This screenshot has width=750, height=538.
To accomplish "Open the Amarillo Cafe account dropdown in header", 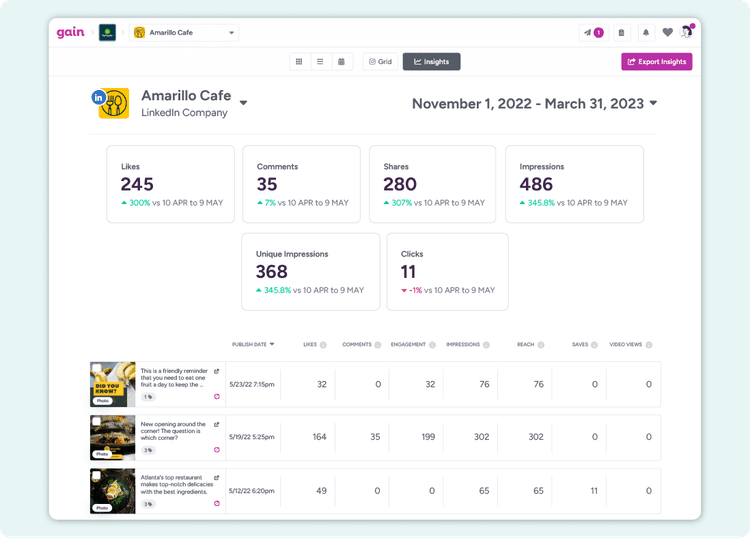I will pyautogui.click(x=184, y=33).
